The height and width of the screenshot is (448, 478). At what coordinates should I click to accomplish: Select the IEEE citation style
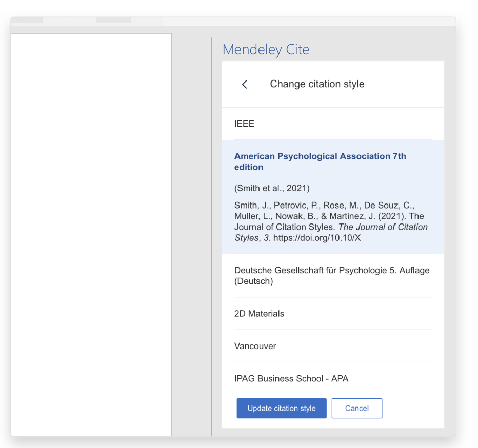pyautogui.click(x=244, y=124)
